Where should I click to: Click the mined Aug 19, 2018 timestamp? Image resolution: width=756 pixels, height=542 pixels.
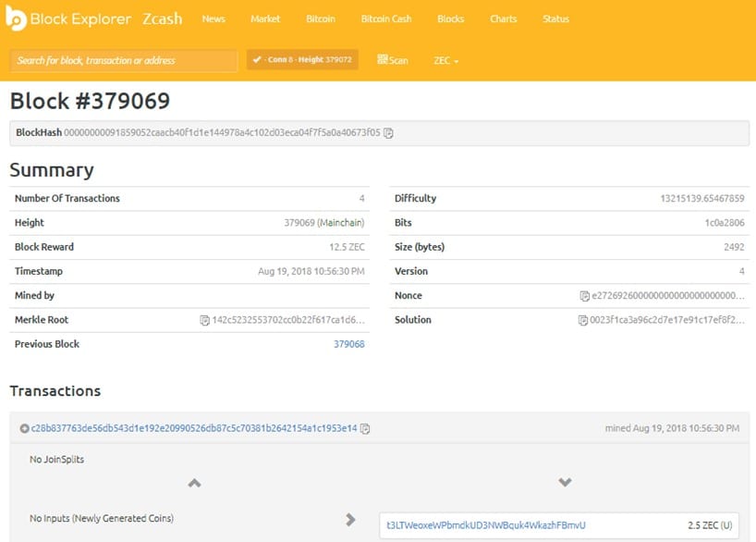[x=672, y=428]
